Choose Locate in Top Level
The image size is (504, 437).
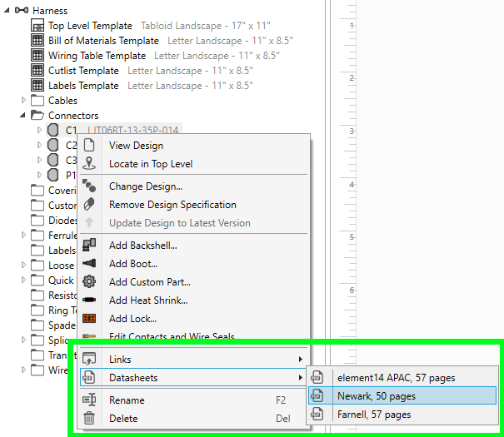(194, 163)
